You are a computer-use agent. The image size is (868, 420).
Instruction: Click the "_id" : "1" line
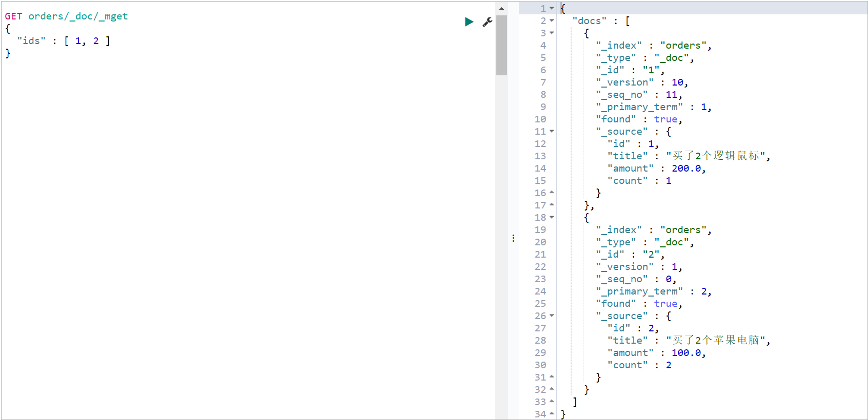click(630, 70)
